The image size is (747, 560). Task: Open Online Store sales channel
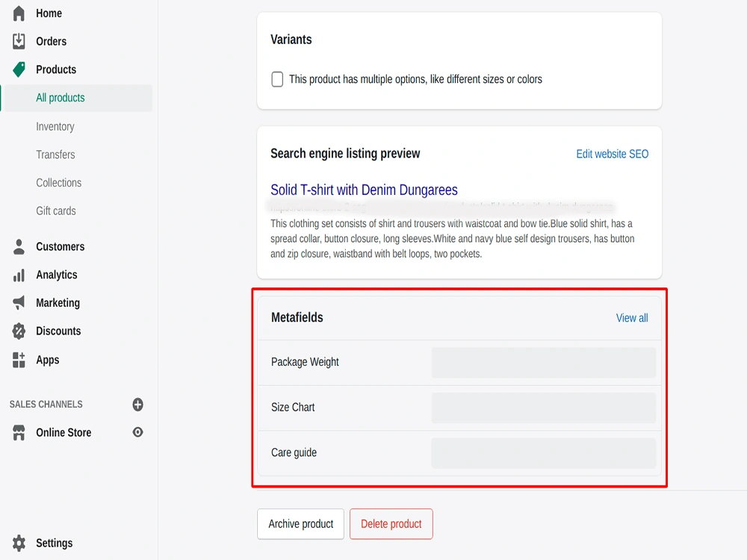(63, 432)
